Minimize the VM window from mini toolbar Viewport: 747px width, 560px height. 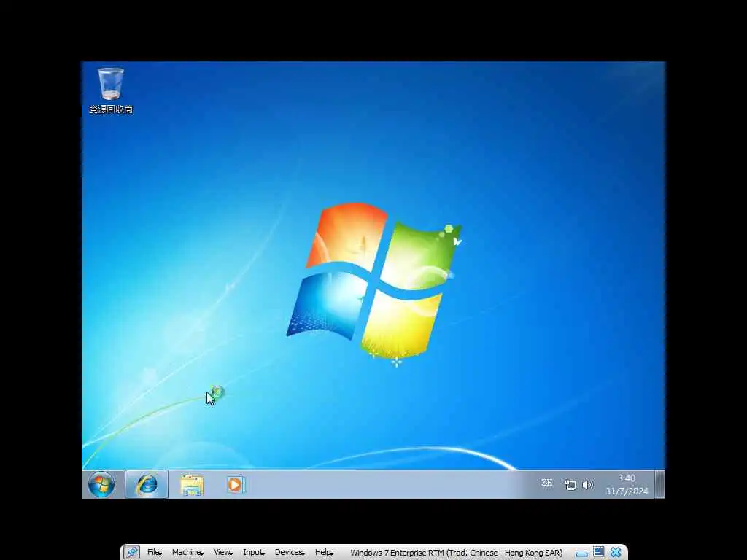581,553
